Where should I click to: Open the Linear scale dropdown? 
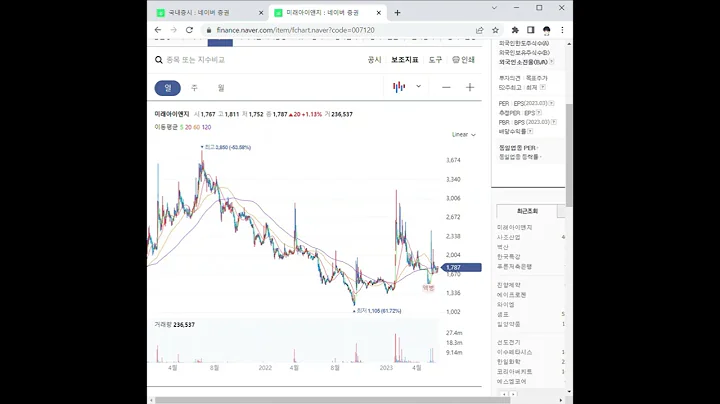pos(464,135)
